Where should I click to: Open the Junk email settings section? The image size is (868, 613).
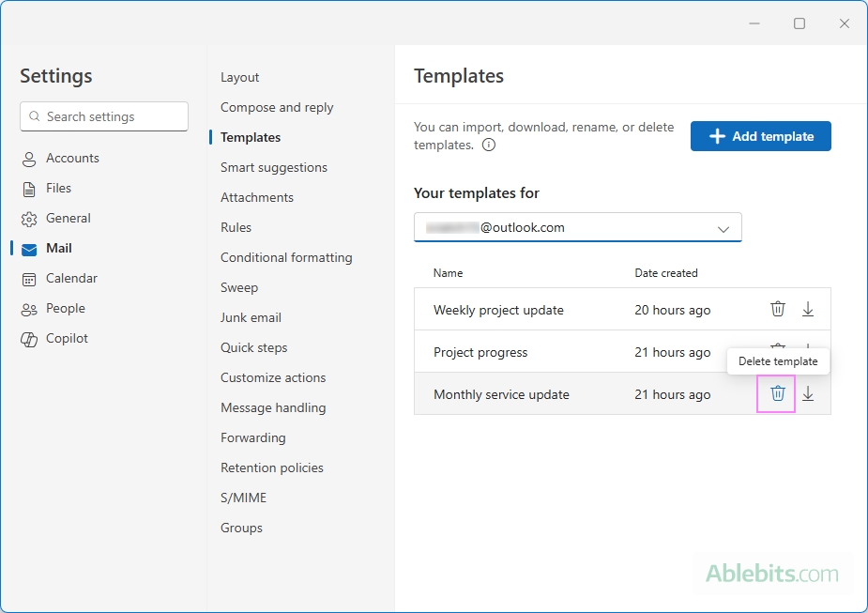(x=251, y=317)
